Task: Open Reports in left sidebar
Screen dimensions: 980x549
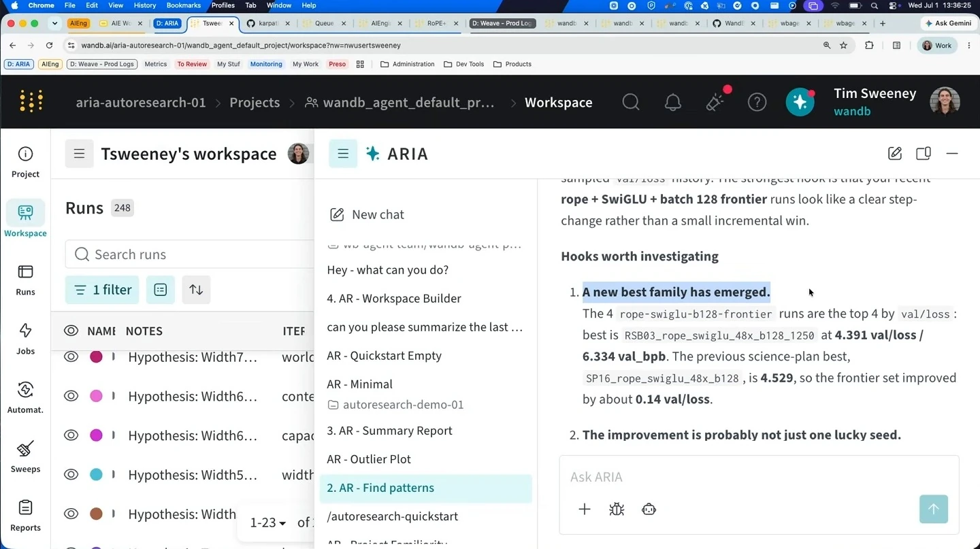Action: [25, 516]
